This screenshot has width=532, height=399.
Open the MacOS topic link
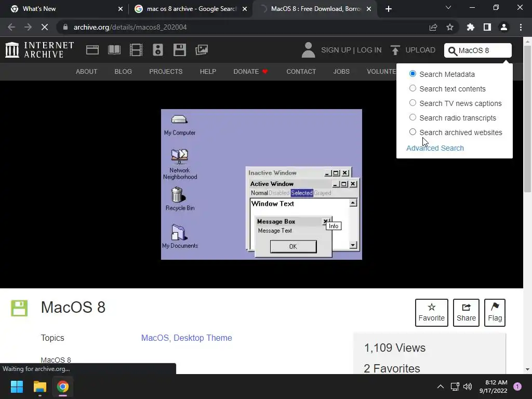156,338
